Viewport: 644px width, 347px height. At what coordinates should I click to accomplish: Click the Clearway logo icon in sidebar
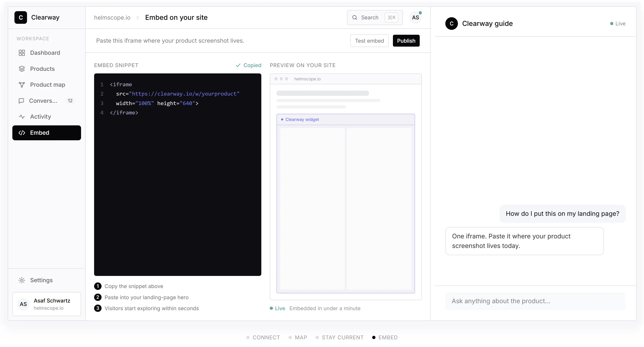tap(21, 17)
